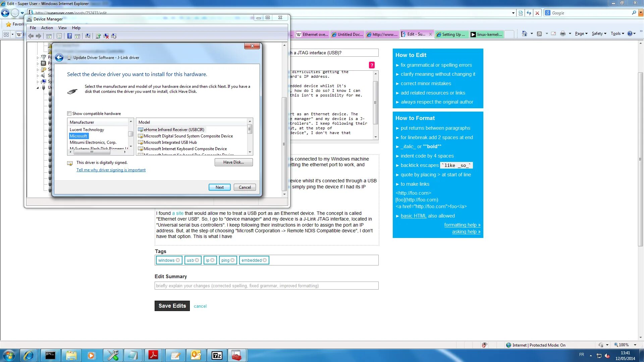Click the update driver software toolbar icon

click(98, 36)
